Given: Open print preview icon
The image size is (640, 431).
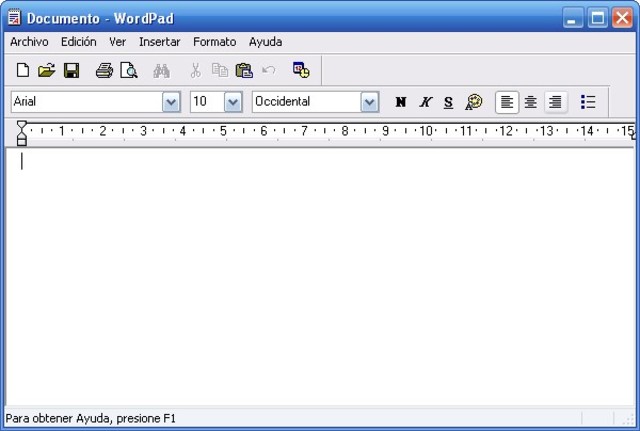Looking at the screenshot, I should [129, 70].
